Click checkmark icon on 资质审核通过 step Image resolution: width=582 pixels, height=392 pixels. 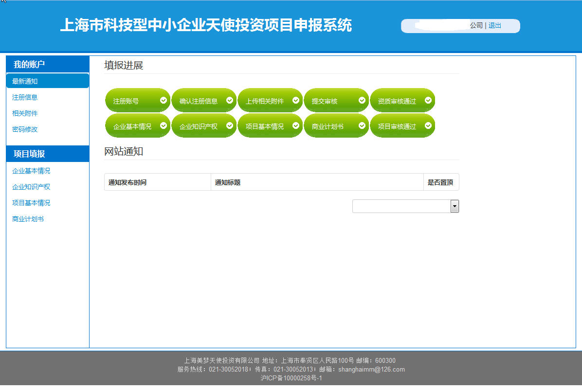[x=428, y=100]
